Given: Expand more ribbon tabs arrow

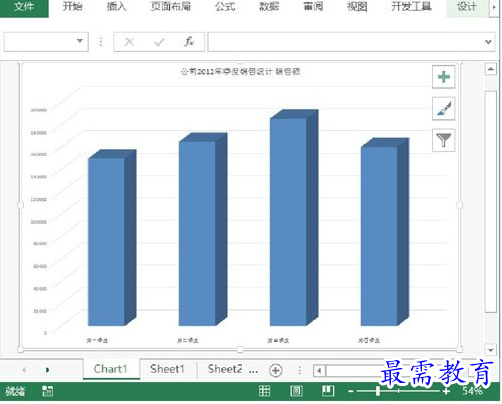Looking at the screenshot, I should coord(494,7).
